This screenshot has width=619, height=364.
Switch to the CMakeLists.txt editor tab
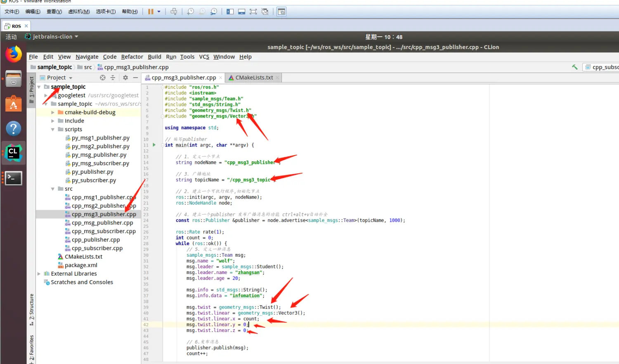click(x=254, y=78)
